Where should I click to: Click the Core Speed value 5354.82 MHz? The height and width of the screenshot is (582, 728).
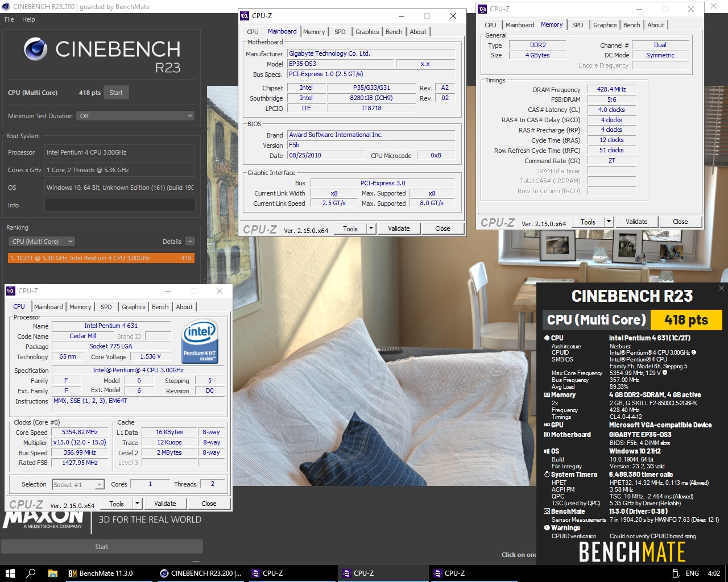(80, 433)
